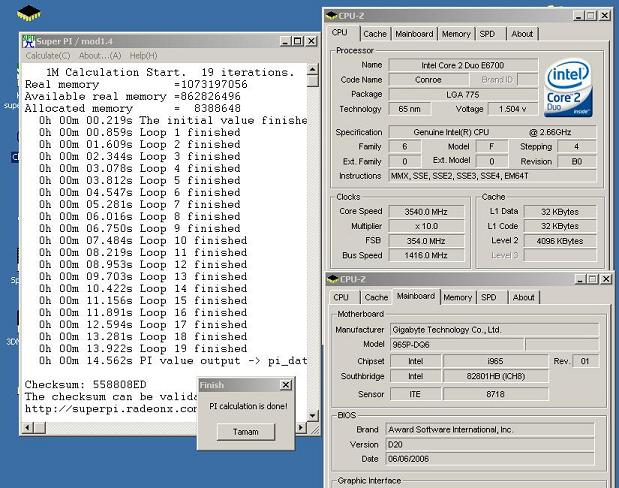Click the Voltage value 1.504 v

coord(513,109)
